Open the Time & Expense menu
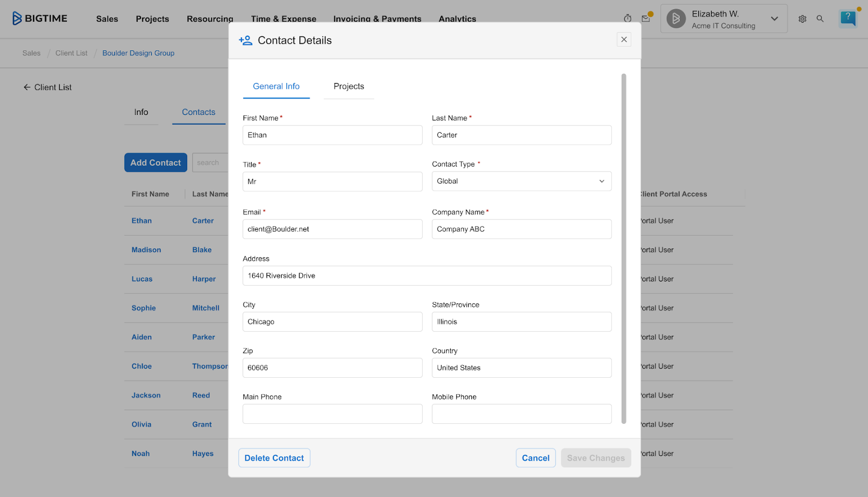The width and height of the screenshot is (868, 497). [x=283, y=18]
